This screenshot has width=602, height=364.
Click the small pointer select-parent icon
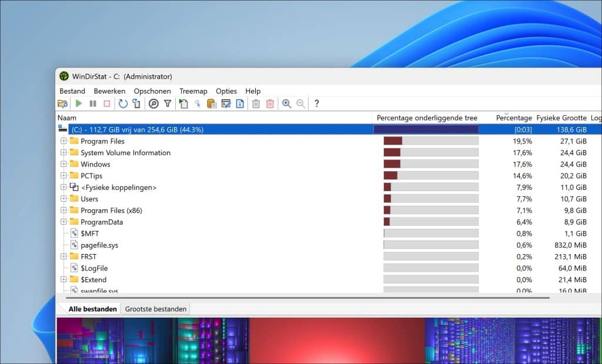point(198,103)
